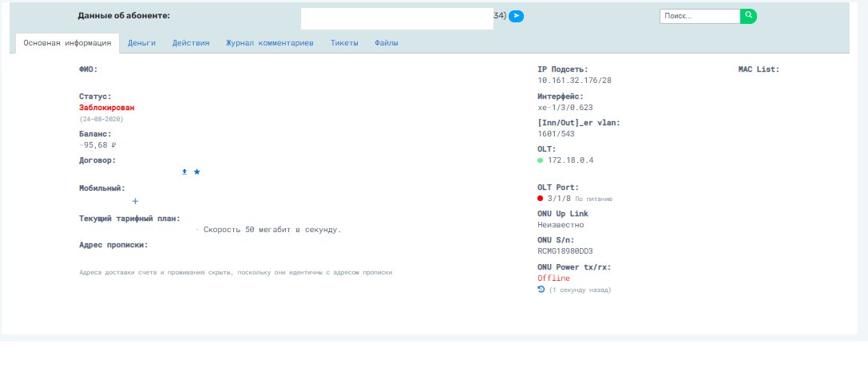This screenshot has height=367, width=868.
Task: Click the Текущий тарифный план label
Action: pos(129,219)
